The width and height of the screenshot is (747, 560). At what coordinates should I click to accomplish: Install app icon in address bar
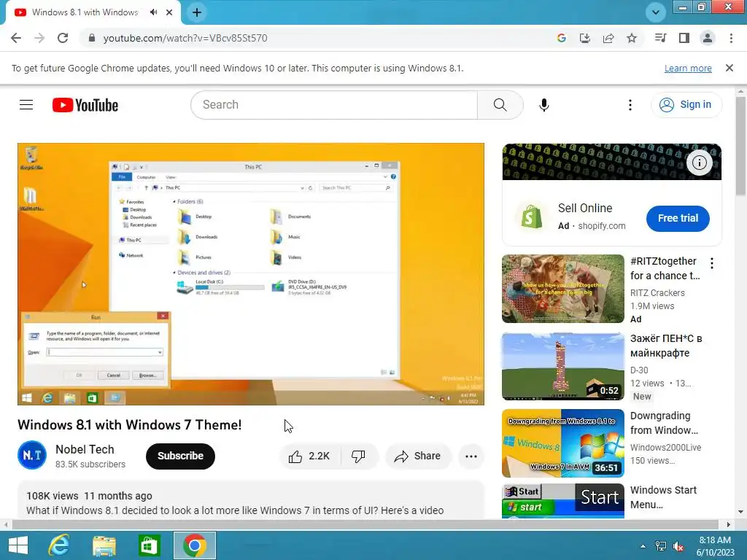(585, 38)
